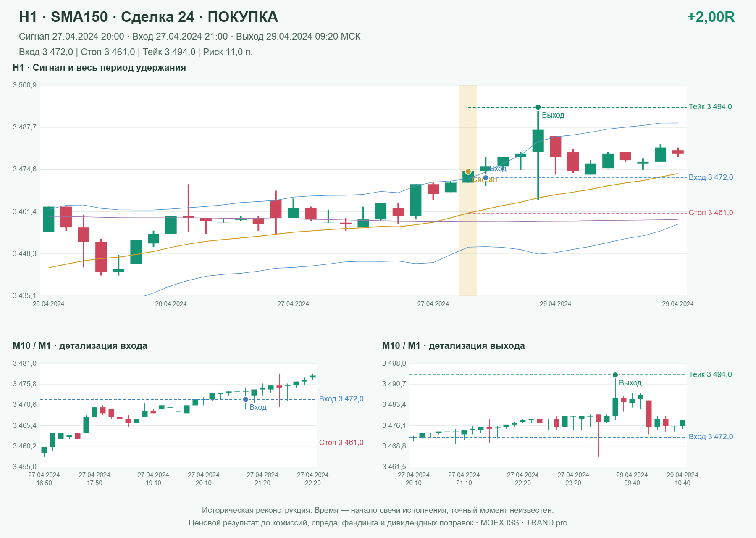The height and width of the screenshot is (538, 756).
Task: Click 'Вход 3 472,0' label in exit detail chart
Action: tap(711, 437)
